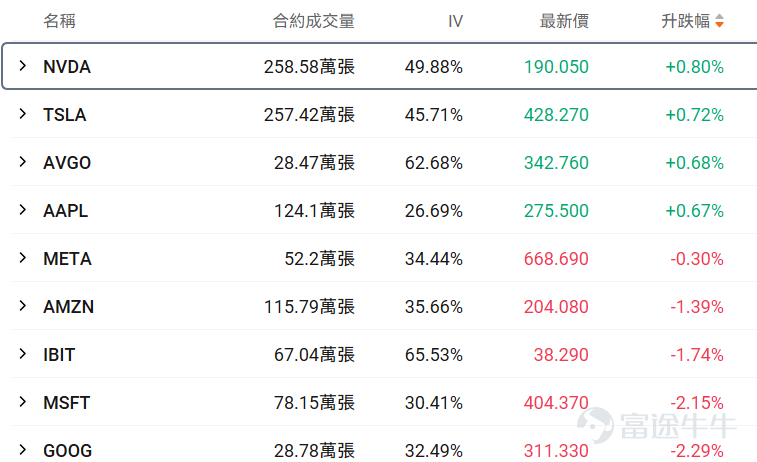Expand the NVDA row chevron
This screenshot has height=462, width=757.
23,66
